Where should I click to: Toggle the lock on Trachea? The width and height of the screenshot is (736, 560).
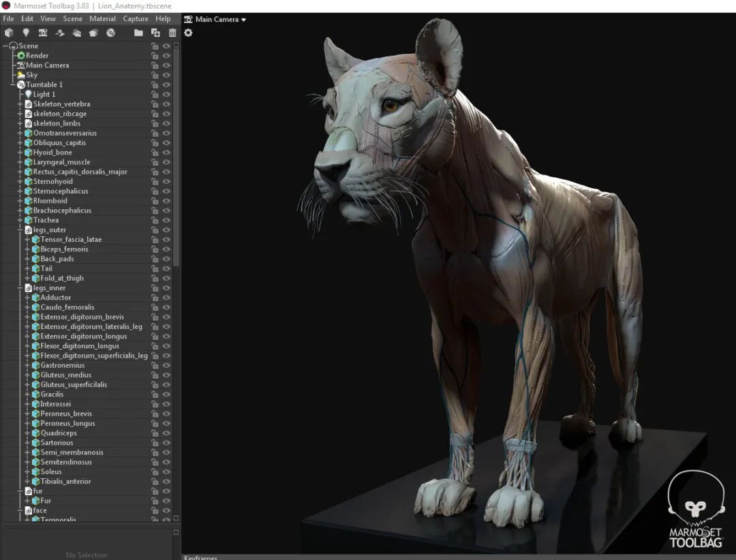[155, 220]
